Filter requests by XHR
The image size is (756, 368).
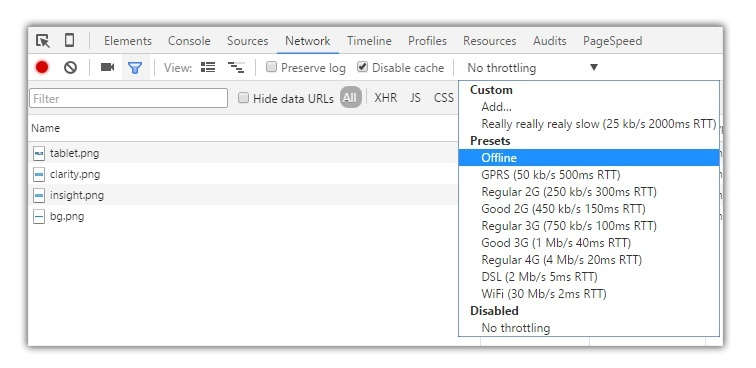pos(386,98)
